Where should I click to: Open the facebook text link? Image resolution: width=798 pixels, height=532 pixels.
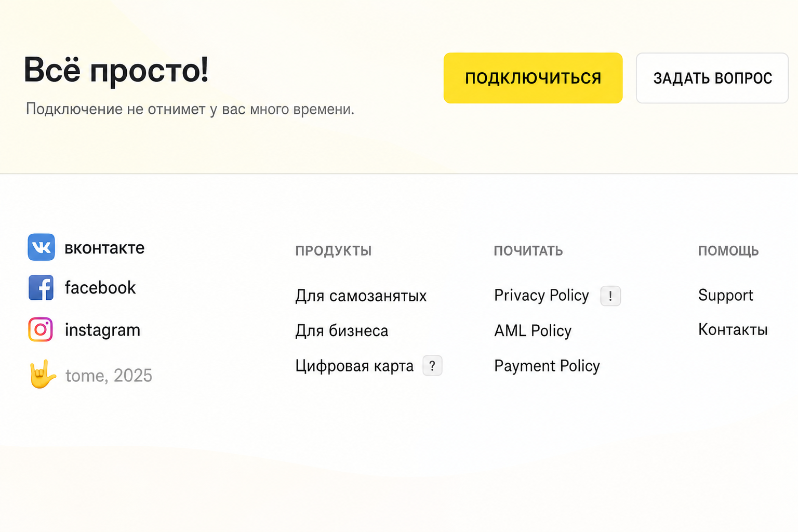100,287
